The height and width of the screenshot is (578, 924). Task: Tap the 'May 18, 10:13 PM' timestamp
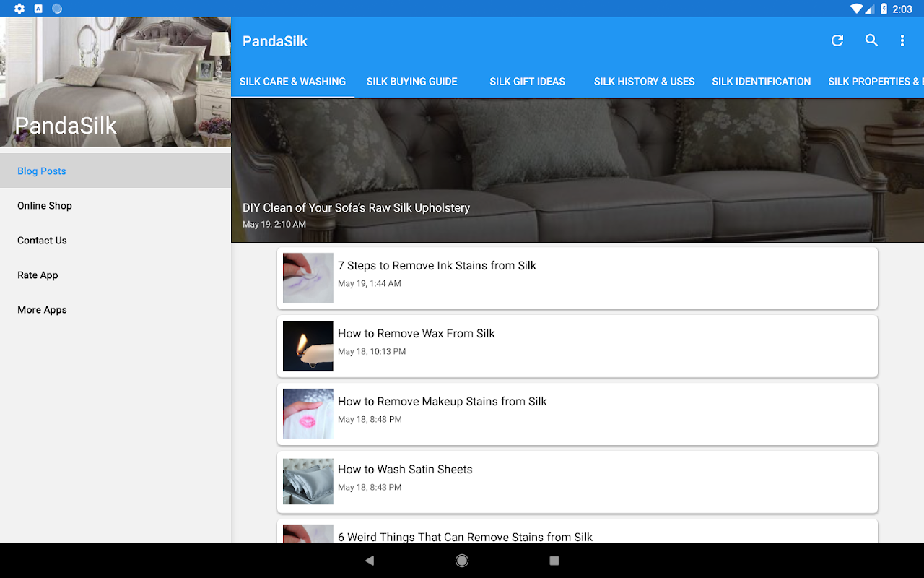click(372, 351)
